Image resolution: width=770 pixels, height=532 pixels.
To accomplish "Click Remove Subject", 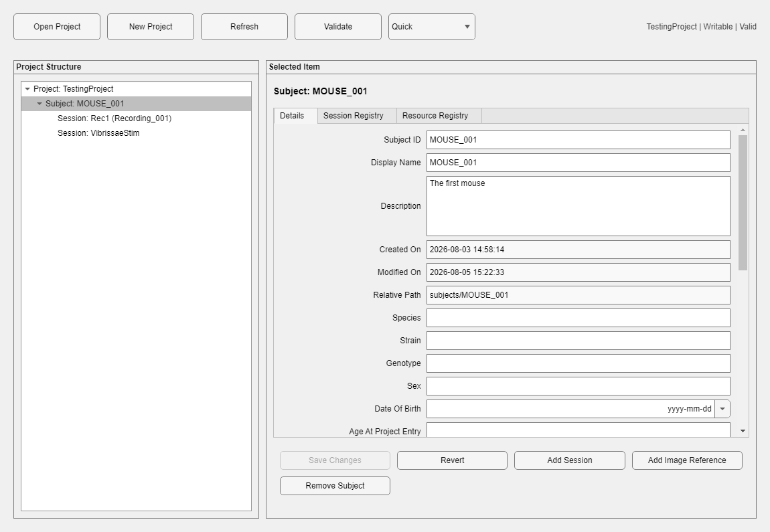I will click(x=335, y=486).
